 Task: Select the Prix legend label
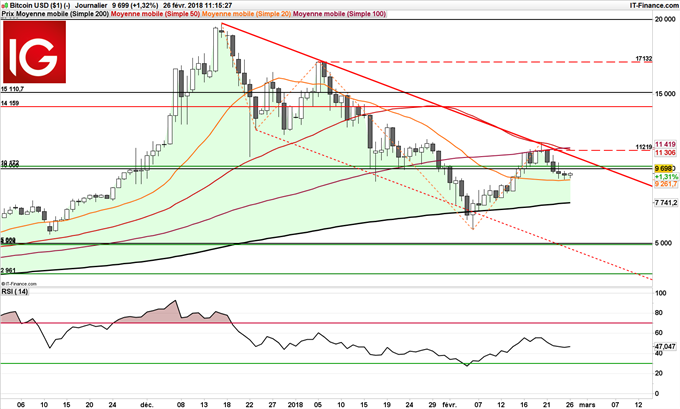click(7, 14)
